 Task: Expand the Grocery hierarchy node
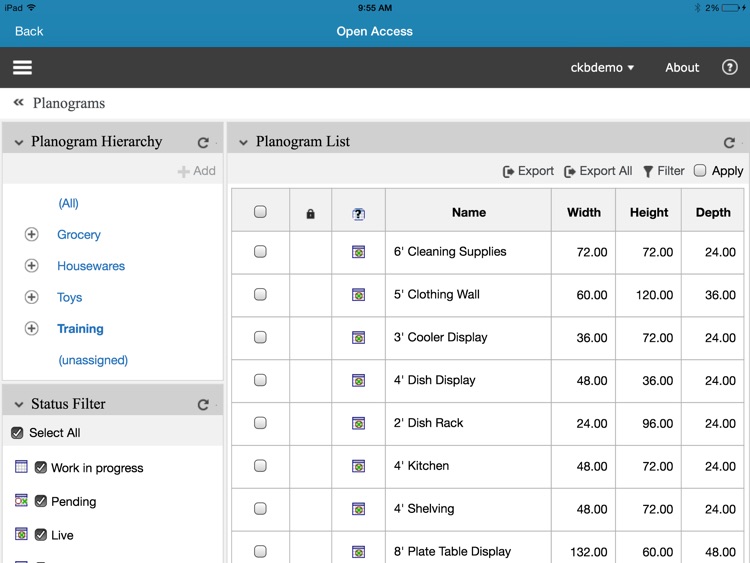(x=32, y=234)
